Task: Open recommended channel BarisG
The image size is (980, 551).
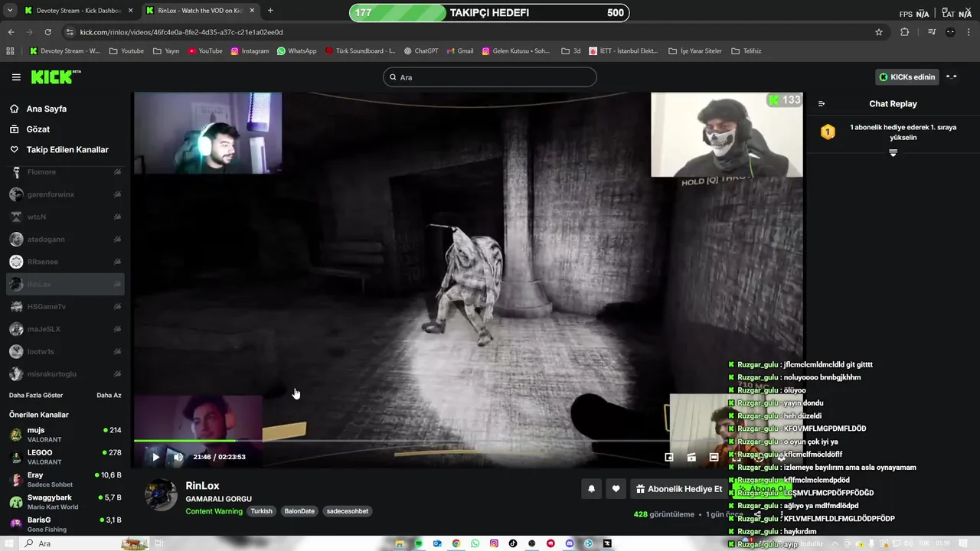Action: click(66, 524)
